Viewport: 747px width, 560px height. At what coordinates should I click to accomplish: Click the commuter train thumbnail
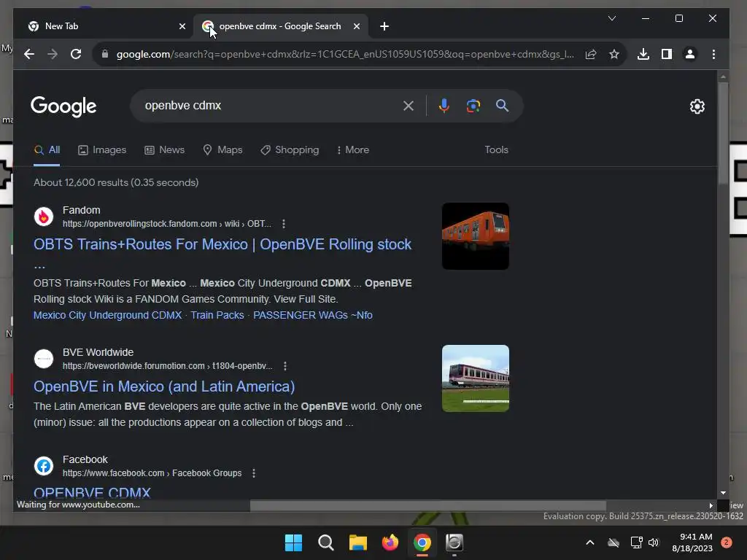point(476,378)
